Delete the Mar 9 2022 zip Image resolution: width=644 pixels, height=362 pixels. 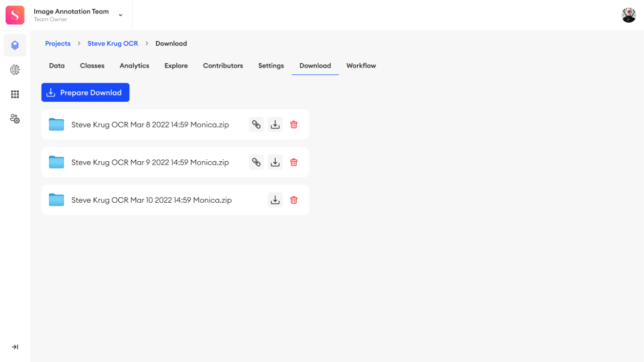pos(294,162)
